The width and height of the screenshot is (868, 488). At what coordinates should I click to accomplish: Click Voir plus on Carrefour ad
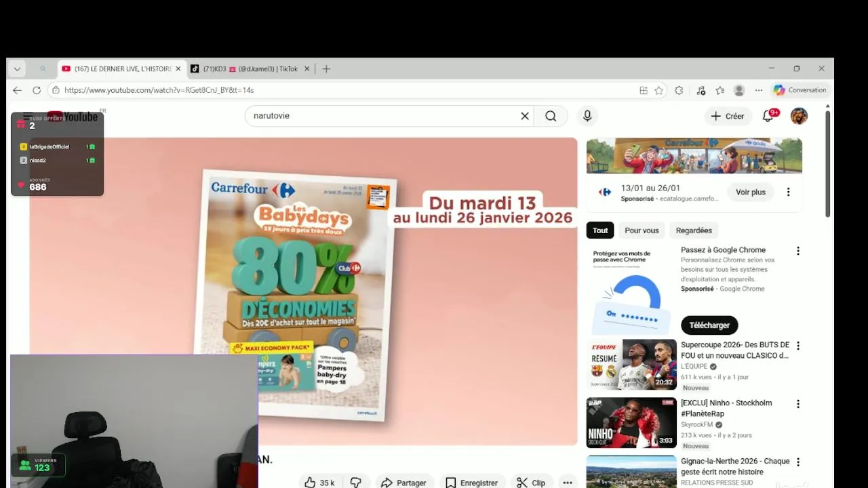coord(751,192)
